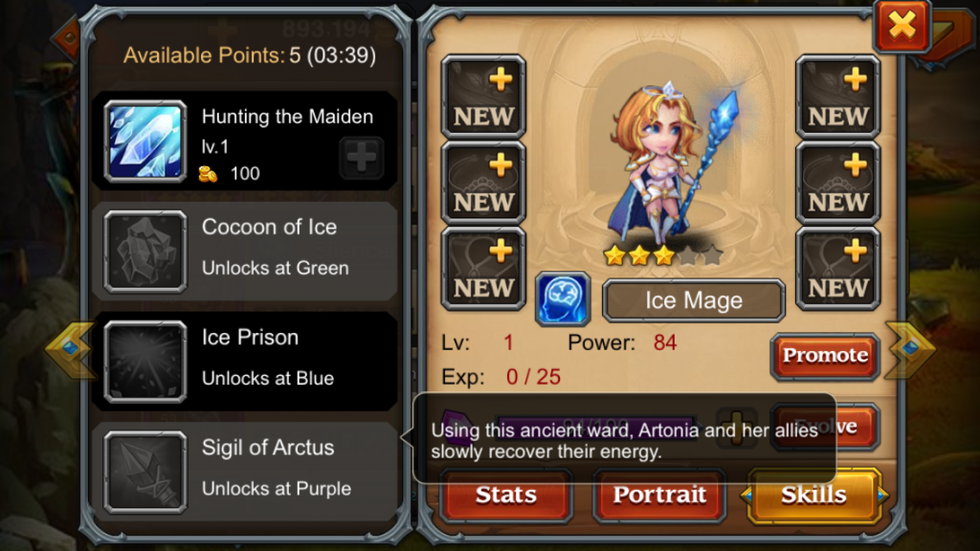Click the Evolve button
980x551 pixels.
coord(825,428)
